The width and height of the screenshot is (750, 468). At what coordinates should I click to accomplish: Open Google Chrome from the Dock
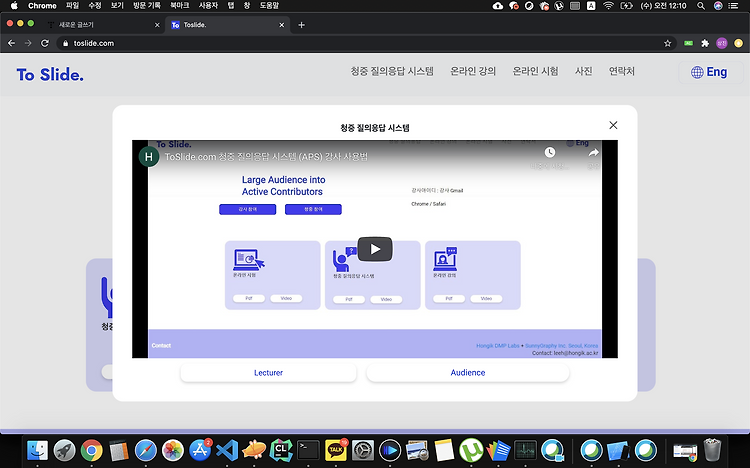click(91, 450)
